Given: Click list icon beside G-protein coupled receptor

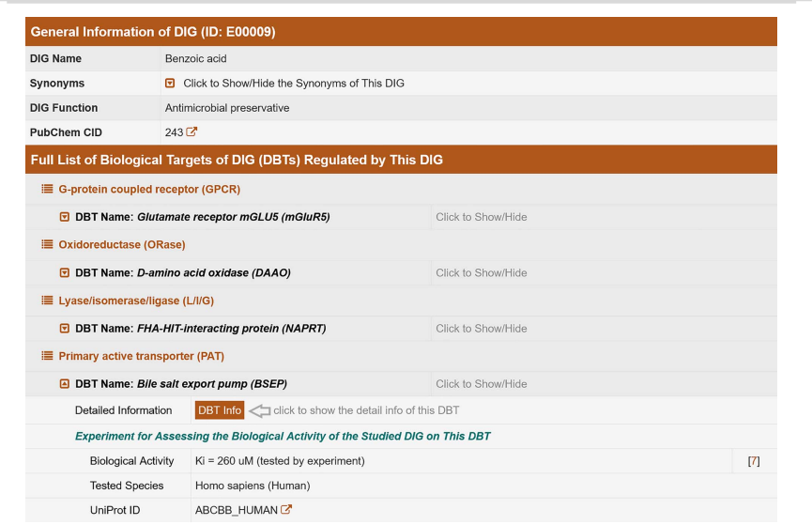Looking at the screenshot, I should pyautogui.click(x=47, y=189).
